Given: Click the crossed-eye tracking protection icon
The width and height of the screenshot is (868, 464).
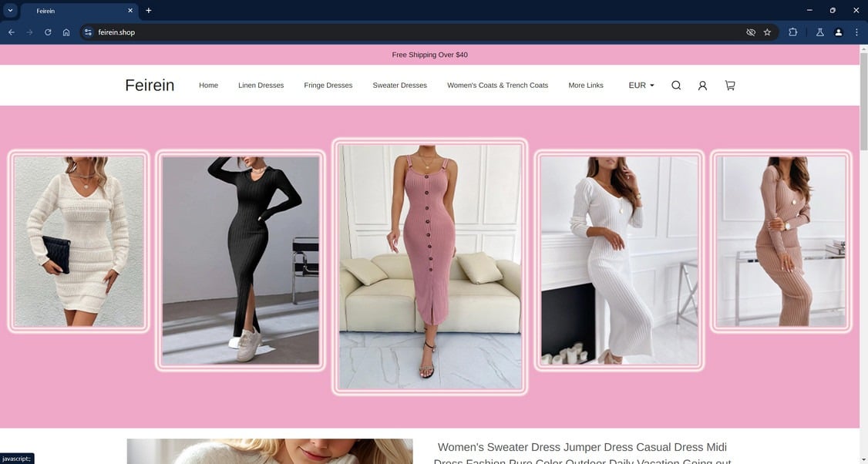Looking at the screenshot, I should pos(751,32).
